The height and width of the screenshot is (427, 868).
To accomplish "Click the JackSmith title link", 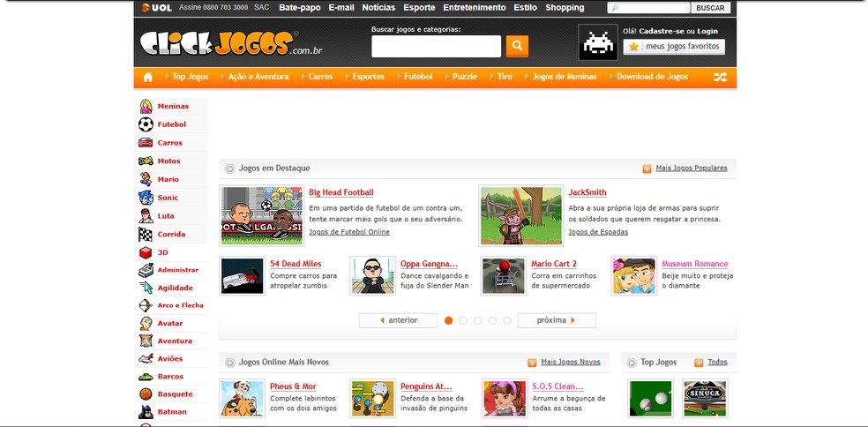I will click(x=587, y=192).
